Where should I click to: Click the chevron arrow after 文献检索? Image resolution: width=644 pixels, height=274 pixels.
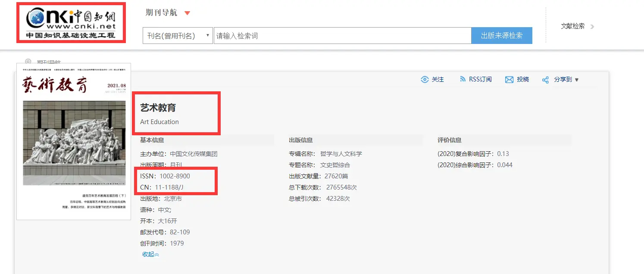[x=592, y=27]
